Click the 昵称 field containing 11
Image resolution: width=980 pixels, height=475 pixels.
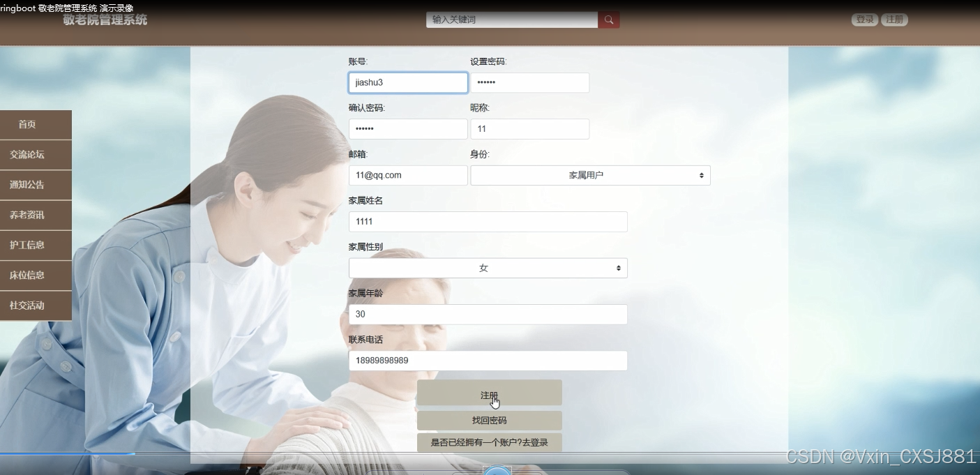click(x=529, y=129)
